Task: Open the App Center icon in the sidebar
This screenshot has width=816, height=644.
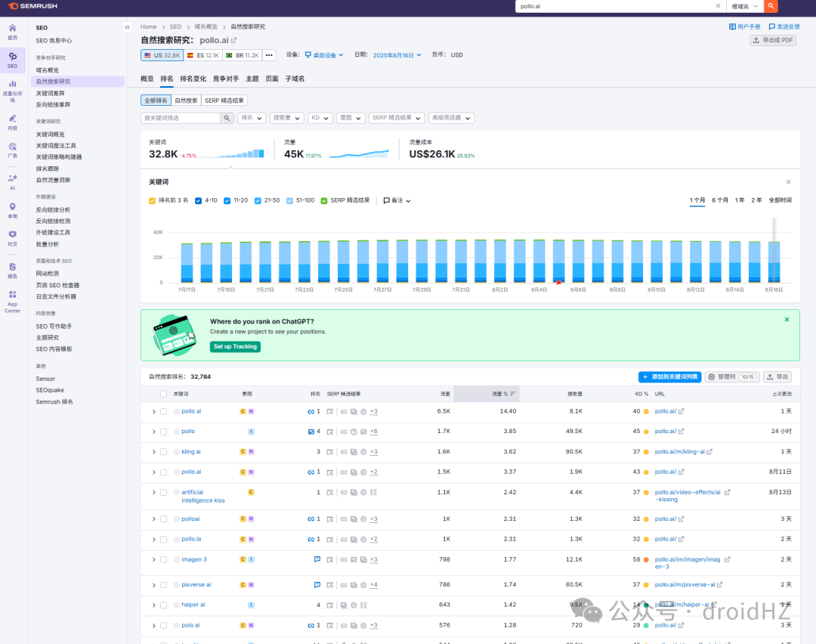Action: [x=13, y=302]
